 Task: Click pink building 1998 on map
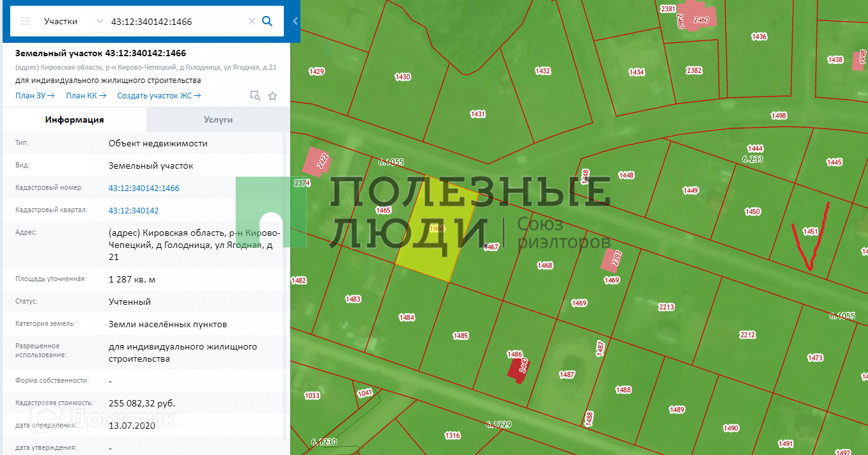[860, 60]
